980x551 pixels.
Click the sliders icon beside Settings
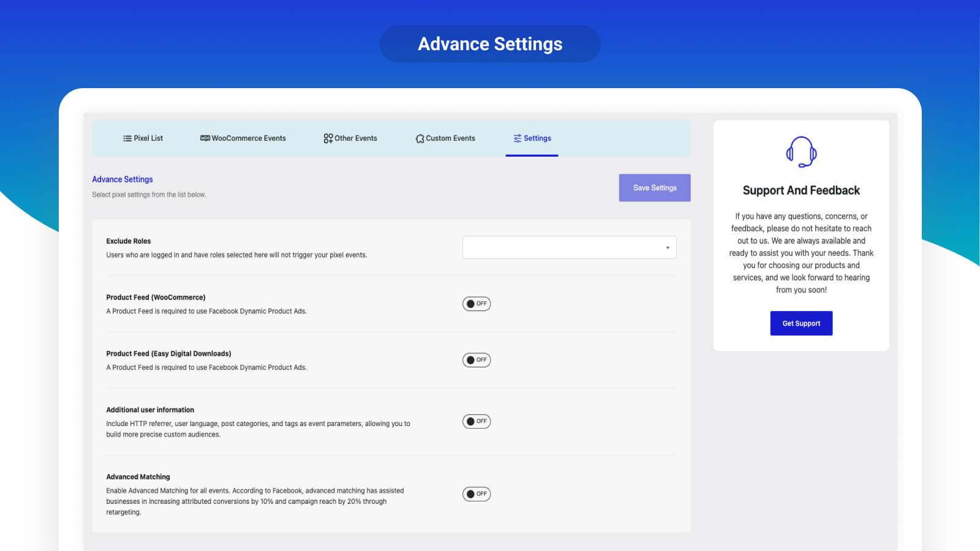(518, 138)
